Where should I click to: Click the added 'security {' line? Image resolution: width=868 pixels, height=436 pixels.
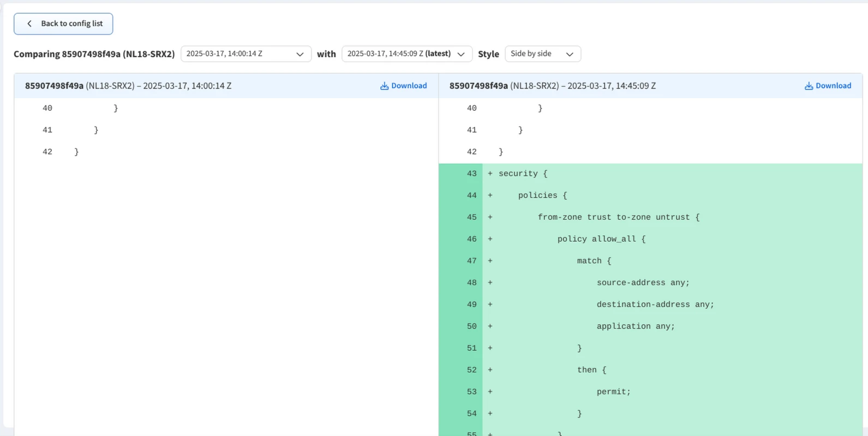523,174
